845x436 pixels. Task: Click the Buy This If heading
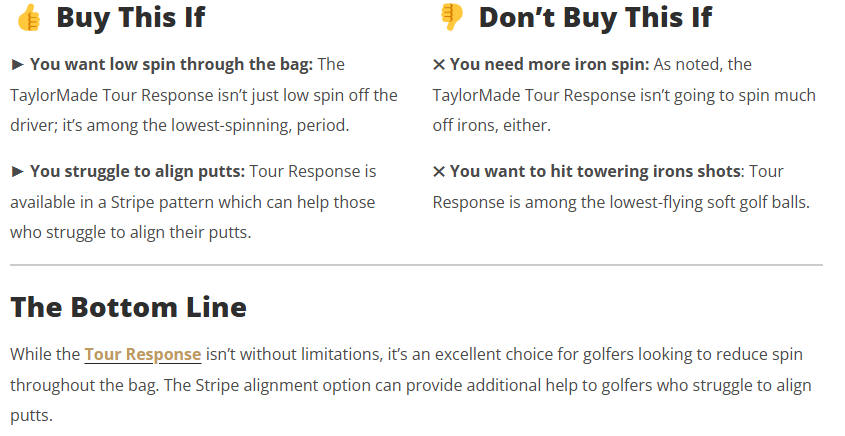[131, 17]
